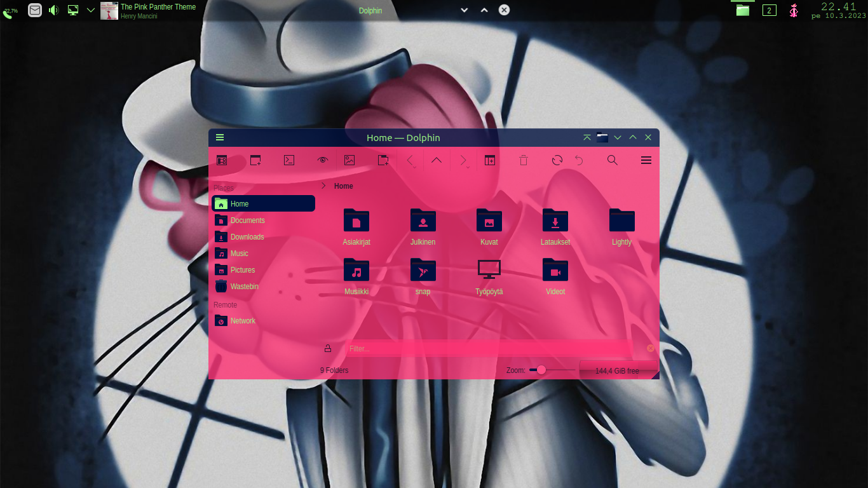Click the round close button in top panel

[504, 10]
